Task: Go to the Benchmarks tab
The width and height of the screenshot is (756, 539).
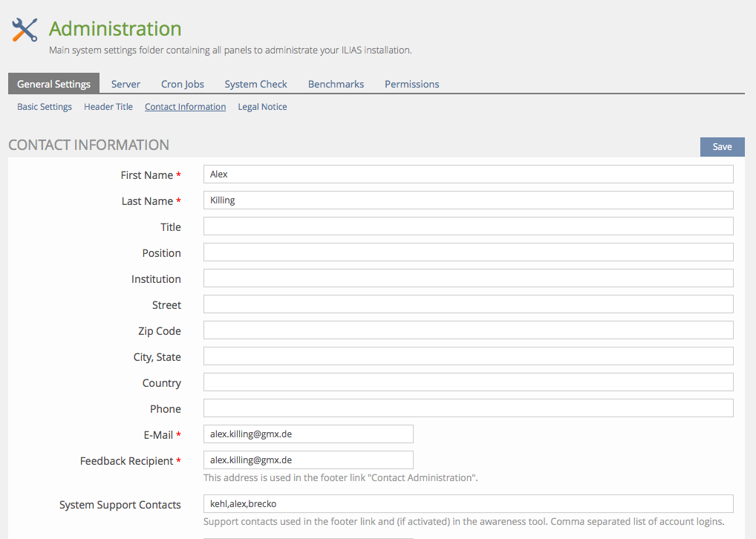Action: 336,84
